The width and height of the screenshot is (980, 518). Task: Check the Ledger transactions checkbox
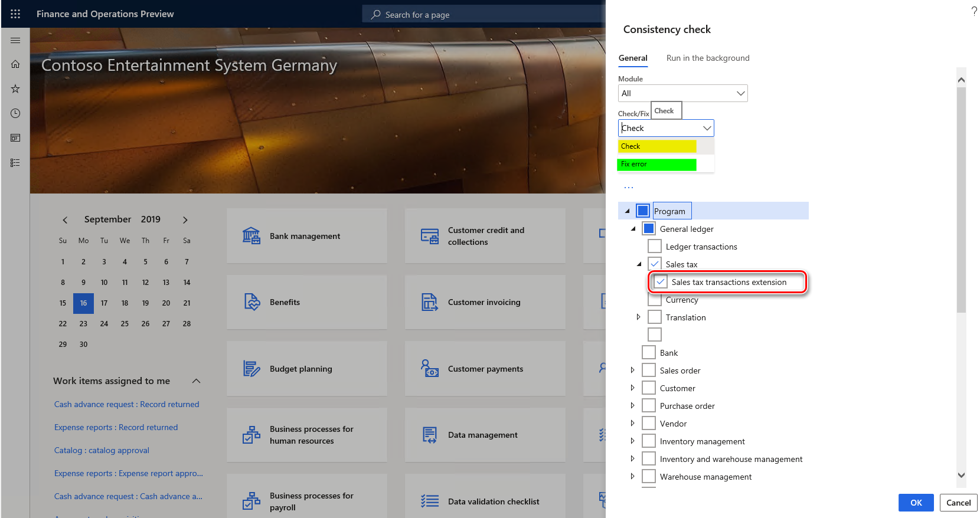[655, 246]
